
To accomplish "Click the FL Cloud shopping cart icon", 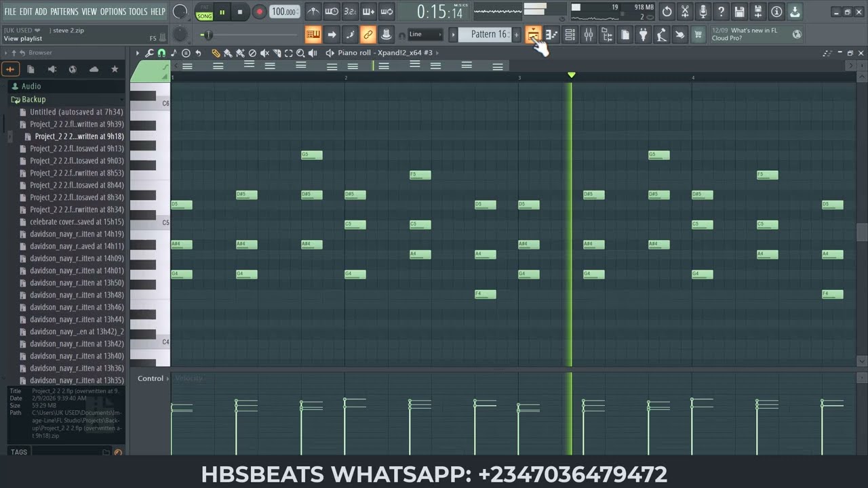I will [x=698, y=35].
